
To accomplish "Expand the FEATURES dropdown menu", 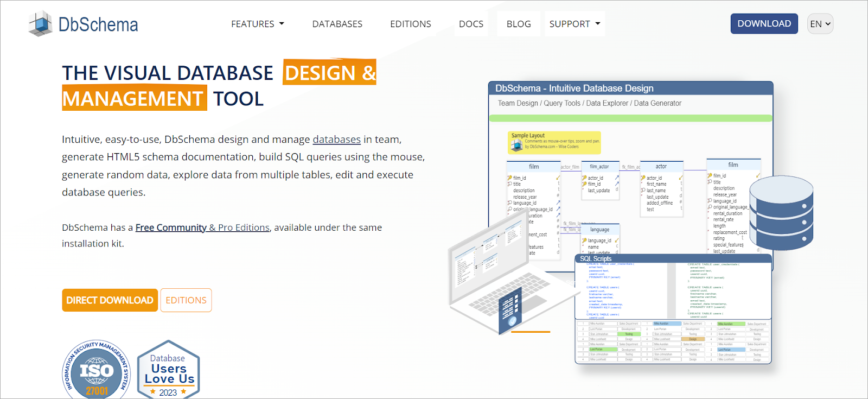I will [258, 24].
